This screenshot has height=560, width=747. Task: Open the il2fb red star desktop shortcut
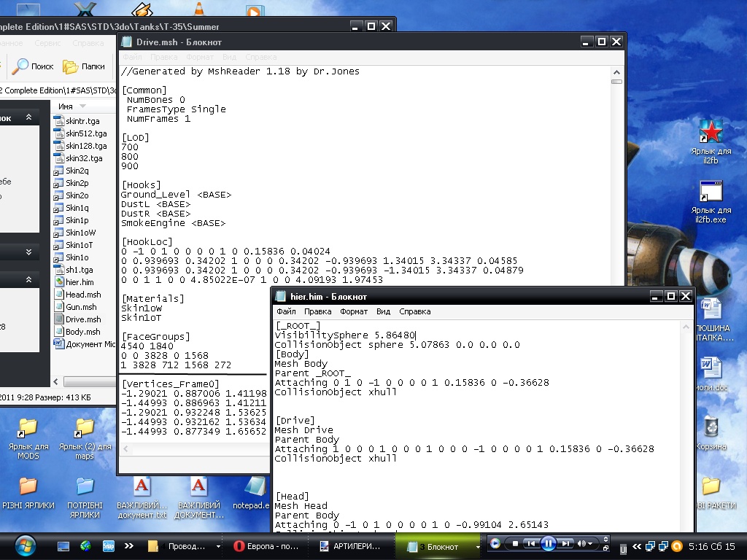pos(711,131)
